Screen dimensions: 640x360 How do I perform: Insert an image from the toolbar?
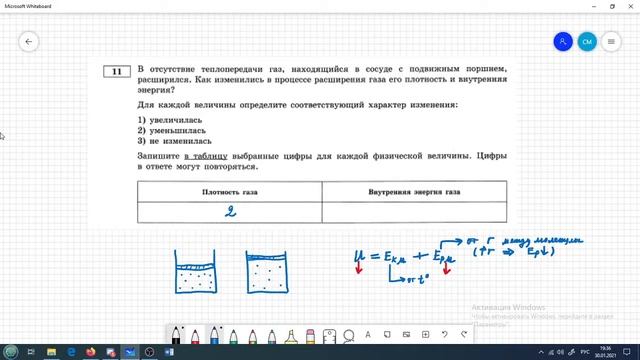point(406,335)
